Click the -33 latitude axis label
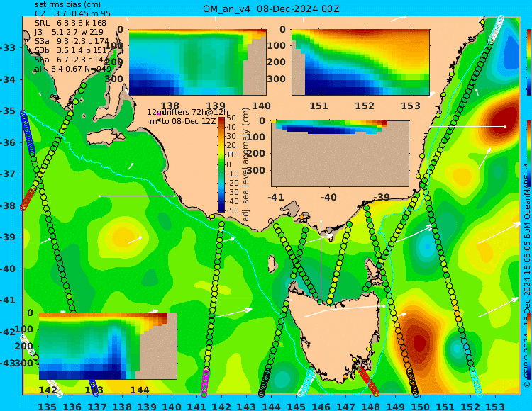This screenshot has width=532, height=411. point(8,47)
